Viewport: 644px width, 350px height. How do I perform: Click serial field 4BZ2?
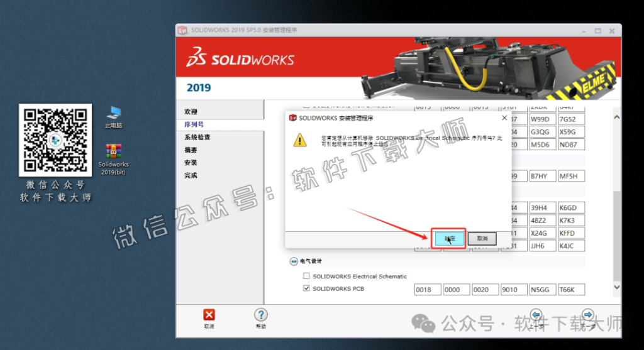pyautogui.click(x=543, y=221)
